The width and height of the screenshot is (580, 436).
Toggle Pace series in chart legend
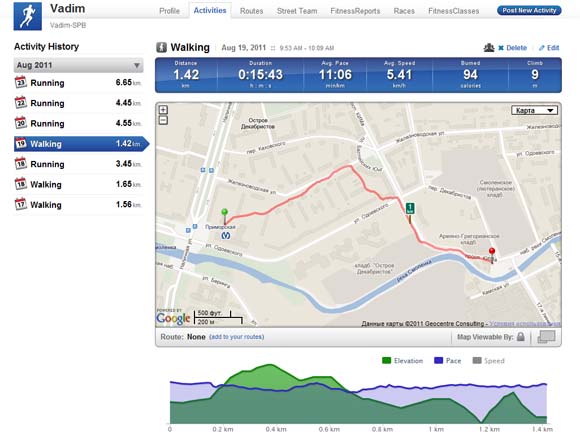[x=448, y=361]
